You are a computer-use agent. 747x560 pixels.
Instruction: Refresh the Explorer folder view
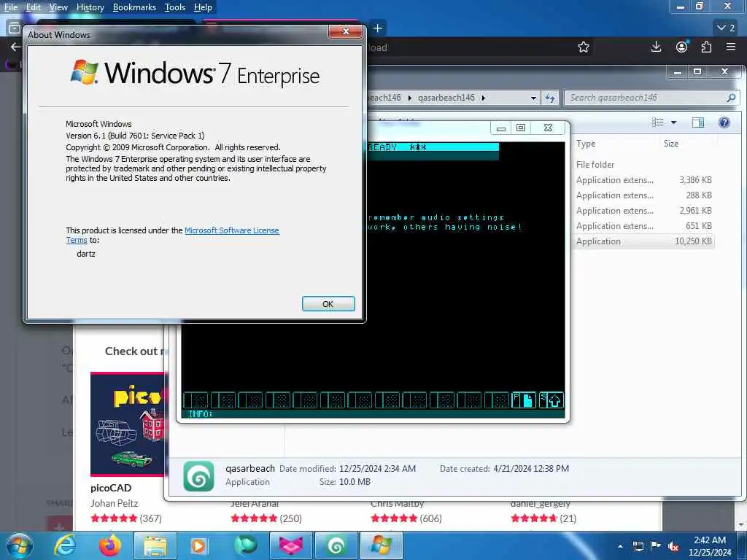click(x=550, y=98)
